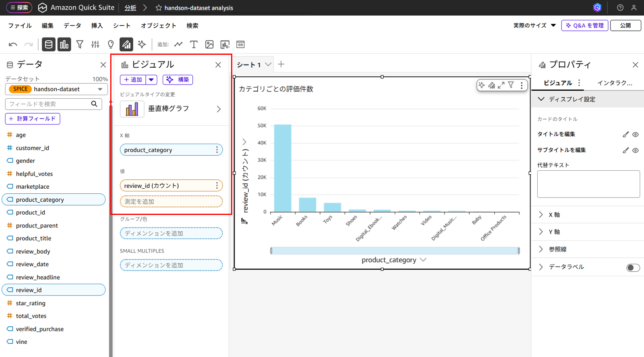Click the star icon beside the analysis name
This screenshot has width=644, height=357.
click(x=159, y=8)
